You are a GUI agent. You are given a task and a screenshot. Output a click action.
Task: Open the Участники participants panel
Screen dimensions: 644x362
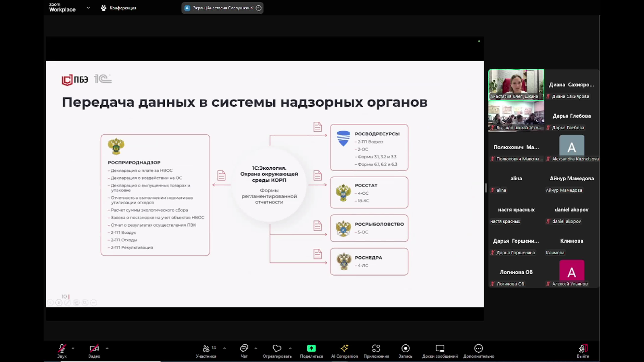(x=206, y=351)
